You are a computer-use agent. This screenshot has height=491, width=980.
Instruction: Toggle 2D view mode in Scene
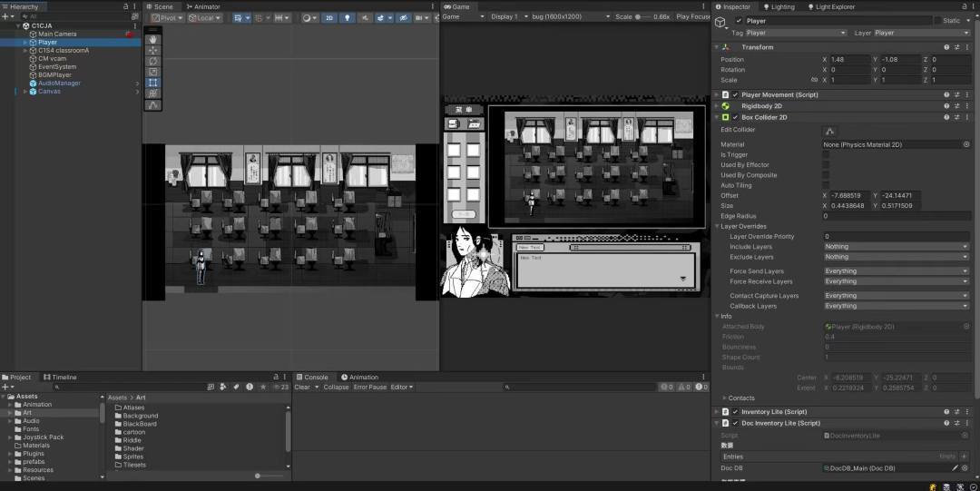click(329, 17)
